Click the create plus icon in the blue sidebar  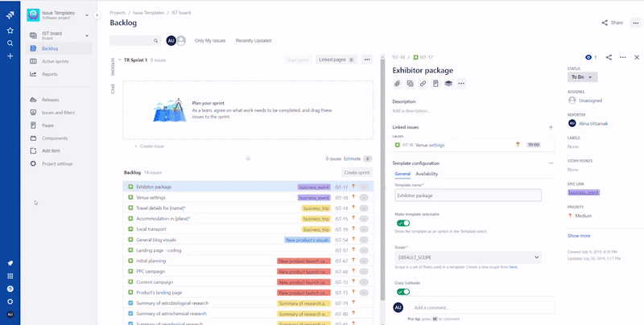tap(10, 56)
